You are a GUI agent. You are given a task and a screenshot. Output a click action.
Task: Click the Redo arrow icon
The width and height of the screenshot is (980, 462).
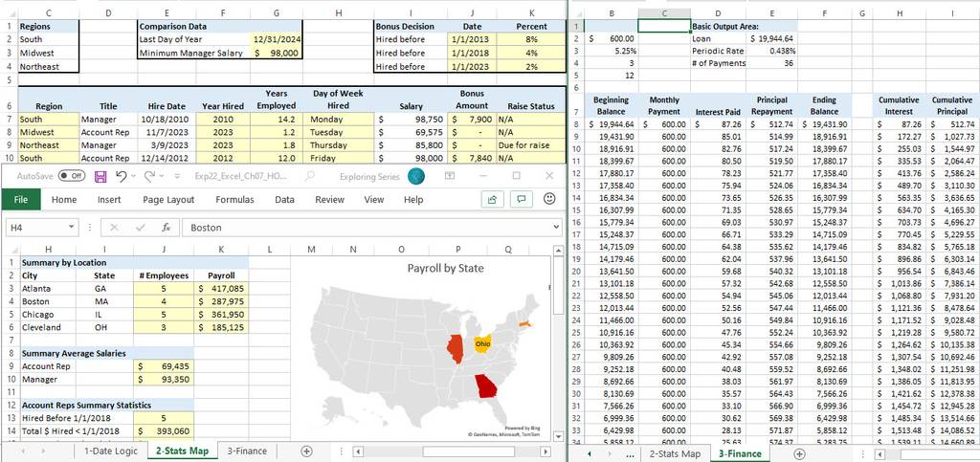[x=149, y=177]
